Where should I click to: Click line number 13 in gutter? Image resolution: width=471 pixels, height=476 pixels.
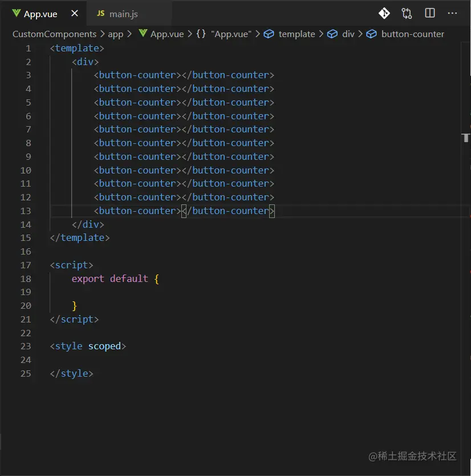[26, 211]
